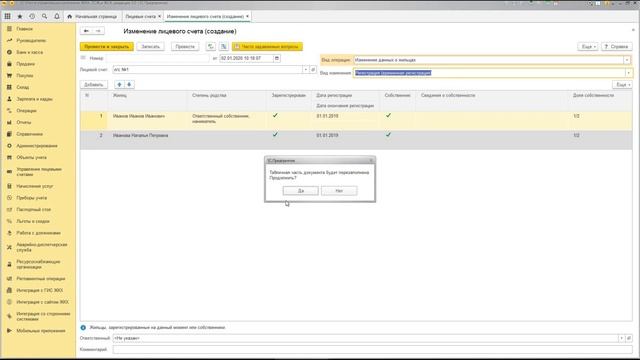Open Приборы учета in sidebar
The width and height of the screenshot is (640, 360).
coord(31,198)
